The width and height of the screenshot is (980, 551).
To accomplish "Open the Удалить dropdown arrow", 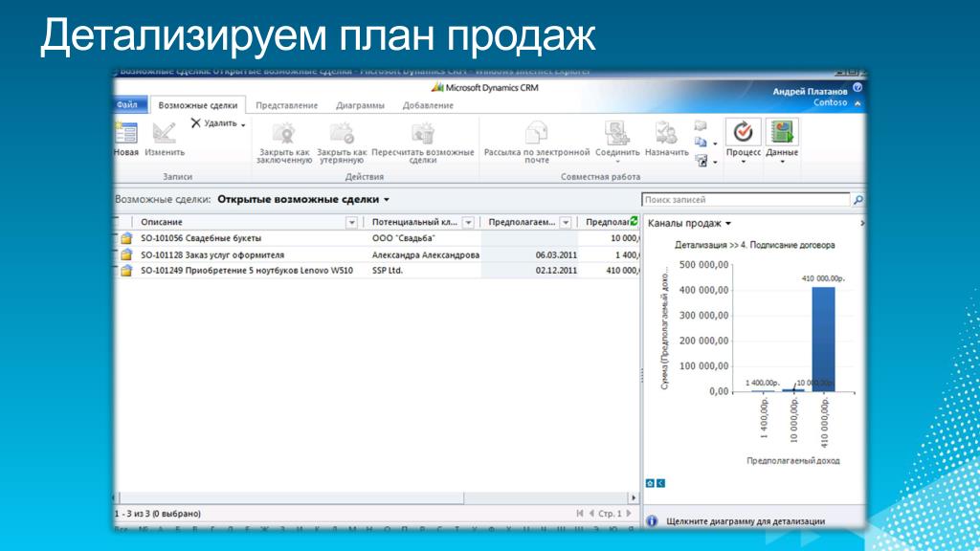I will (243, 124).
